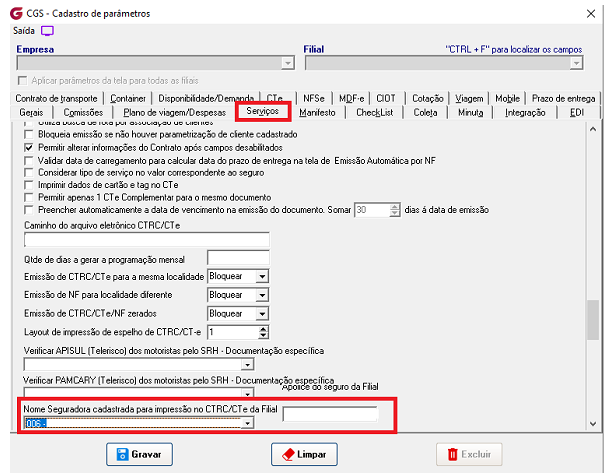605x473 pixels.
Task: Open 'Emissão de CTRC/CTe/NF zerados' dropdown
Action: (x=262, y=314)
